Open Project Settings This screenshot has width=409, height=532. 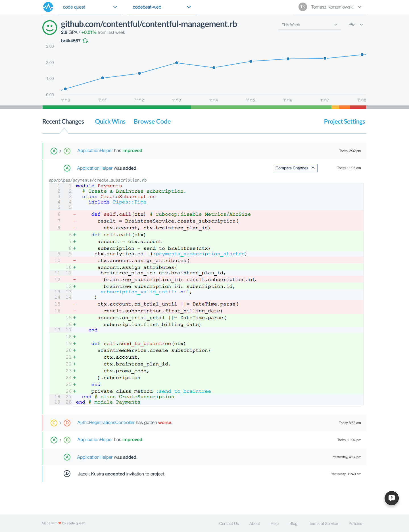[345, 122]
